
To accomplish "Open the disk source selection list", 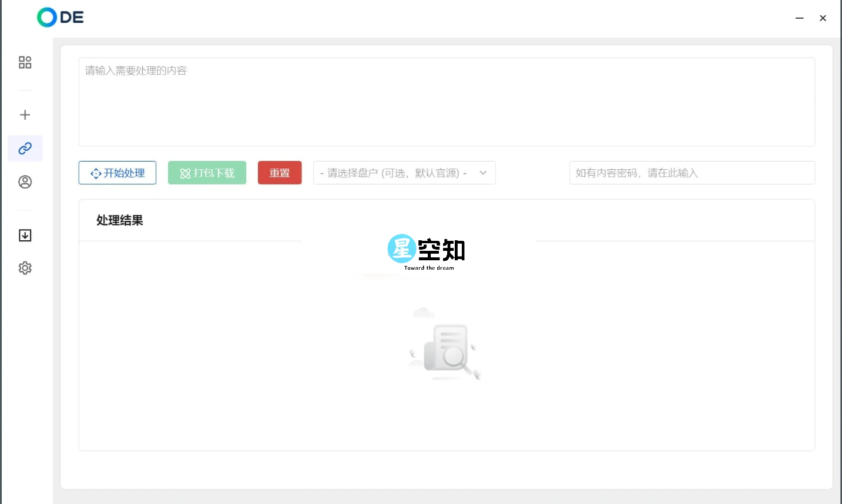I will pos(404,173).
